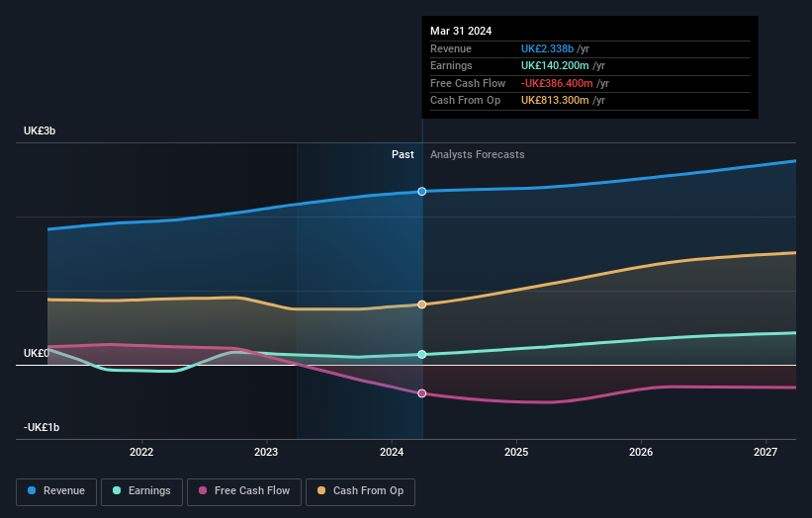Click the orange Cash From Op legend dot
Viewport: 812px width, 518px height.
pyautogui.click(x=321, y=490)
